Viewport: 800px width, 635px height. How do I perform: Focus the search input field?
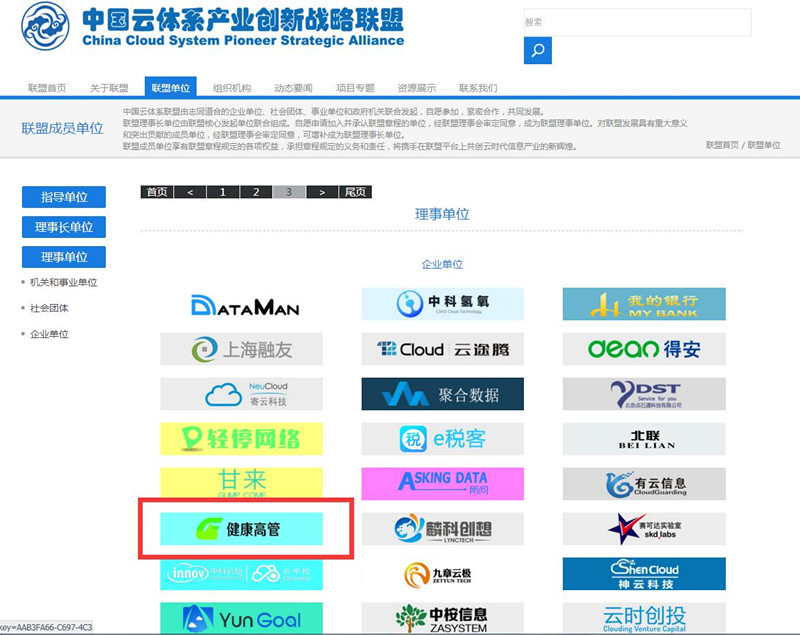click(x=638, y=22)
